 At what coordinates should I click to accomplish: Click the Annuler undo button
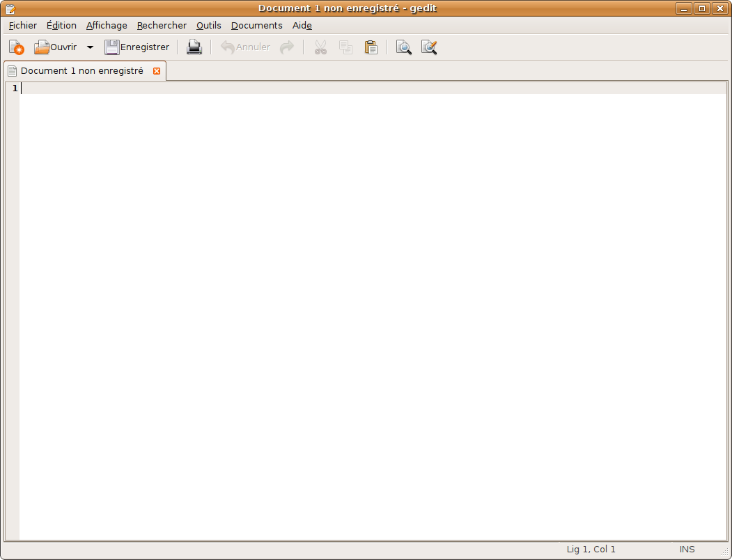[245, 47]
